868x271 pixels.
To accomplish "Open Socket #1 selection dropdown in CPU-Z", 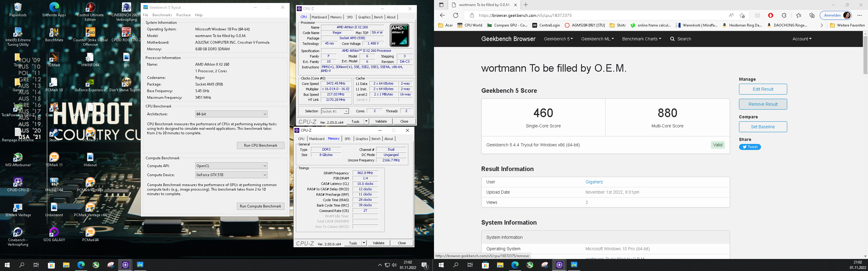I will (x=335, y=111).
